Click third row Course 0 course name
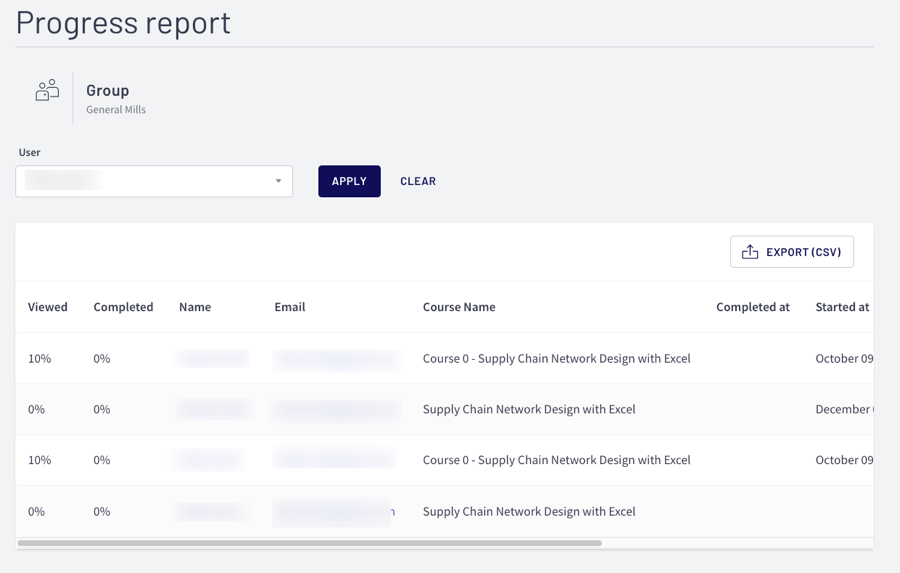900x573 pixels. pyautogui.click(x=556, y=460)
